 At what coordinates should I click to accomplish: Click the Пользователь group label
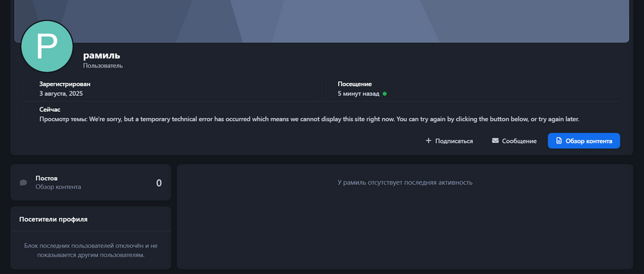click(103, 66)
